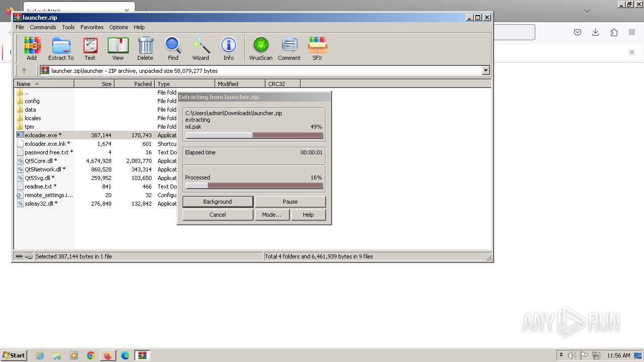
Task: Click the Processed total progress bar
Action: tap(255, 186)
